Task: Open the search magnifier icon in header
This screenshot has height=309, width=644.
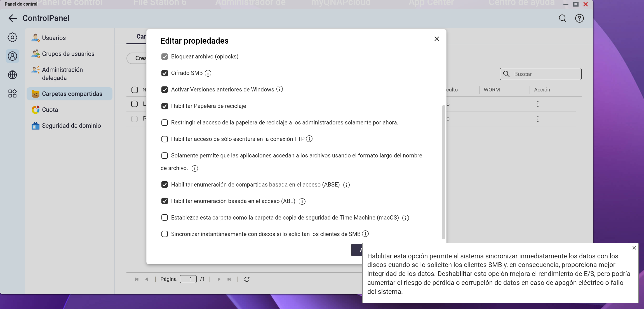Action: tap(562, 18)
